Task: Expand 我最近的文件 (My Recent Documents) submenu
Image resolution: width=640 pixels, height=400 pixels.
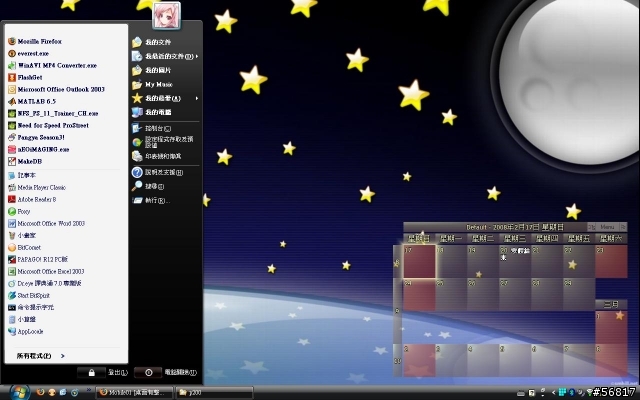Action: (x=196, y=56)
